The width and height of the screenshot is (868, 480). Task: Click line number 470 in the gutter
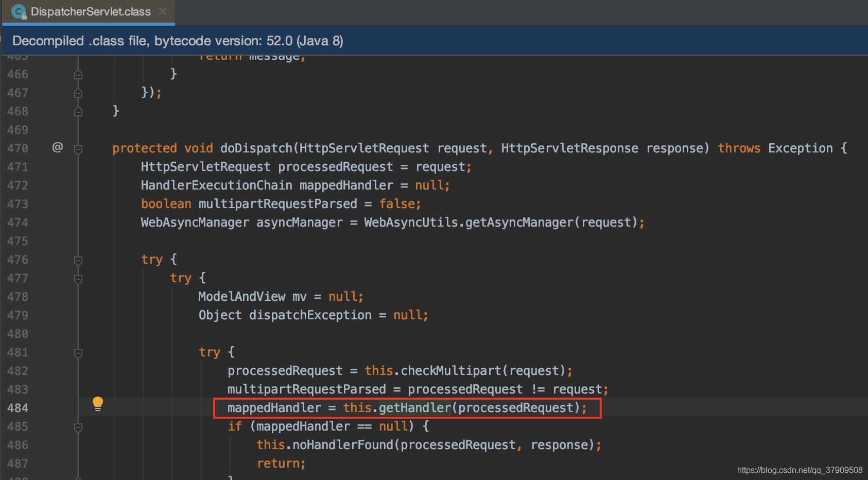pos(18,148)
